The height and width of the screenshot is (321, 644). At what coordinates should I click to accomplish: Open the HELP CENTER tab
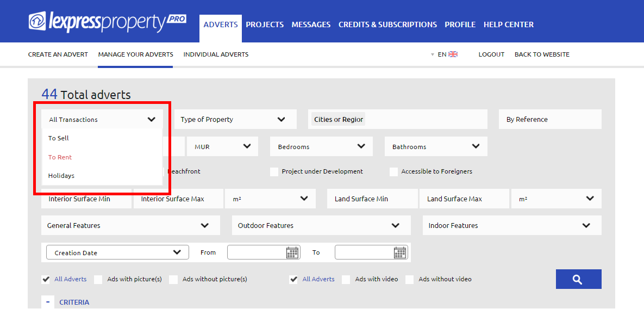click(x=509, y=24)
